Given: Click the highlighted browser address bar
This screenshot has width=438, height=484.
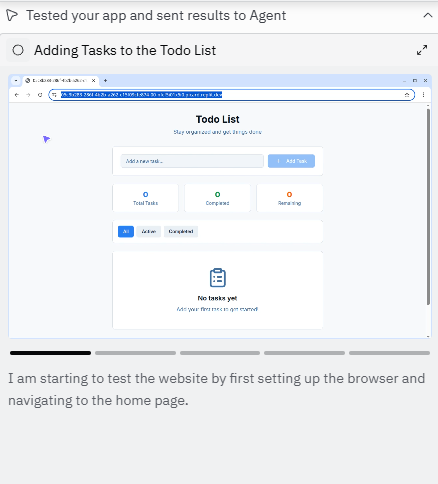Looking at the screenshot, I should [232, 95].
